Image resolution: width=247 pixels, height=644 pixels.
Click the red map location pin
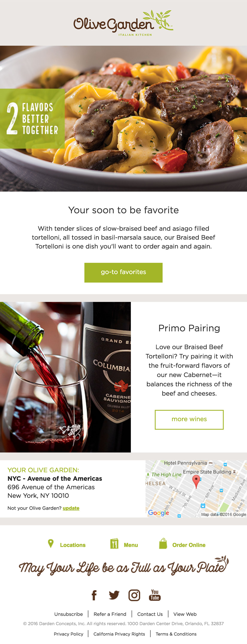pyautogui.click(x=196, y=480)
